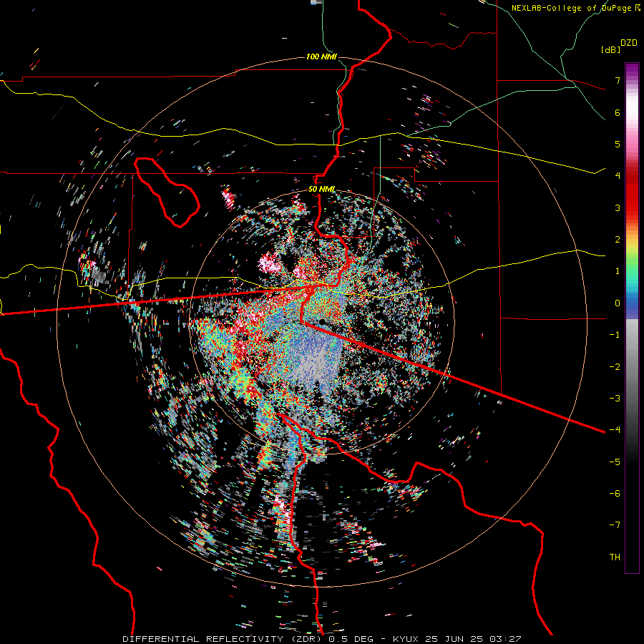Viewport: 644px width, 644px height.
Task: Click the 1 dB value on the color scale
Action: tap(618, 270)
